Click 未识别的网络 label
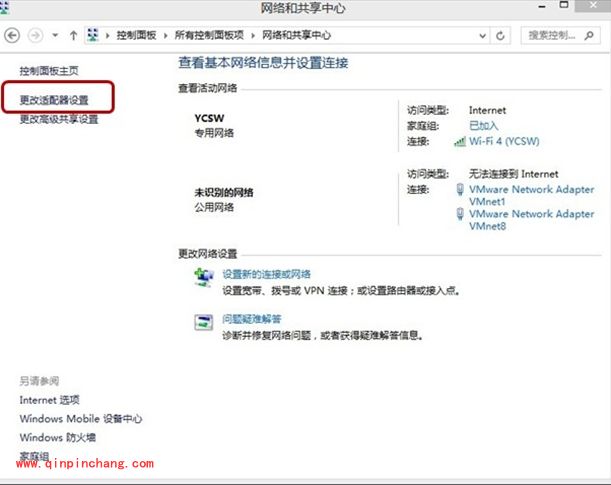This screenshot has height=485, width=611. 224,192
